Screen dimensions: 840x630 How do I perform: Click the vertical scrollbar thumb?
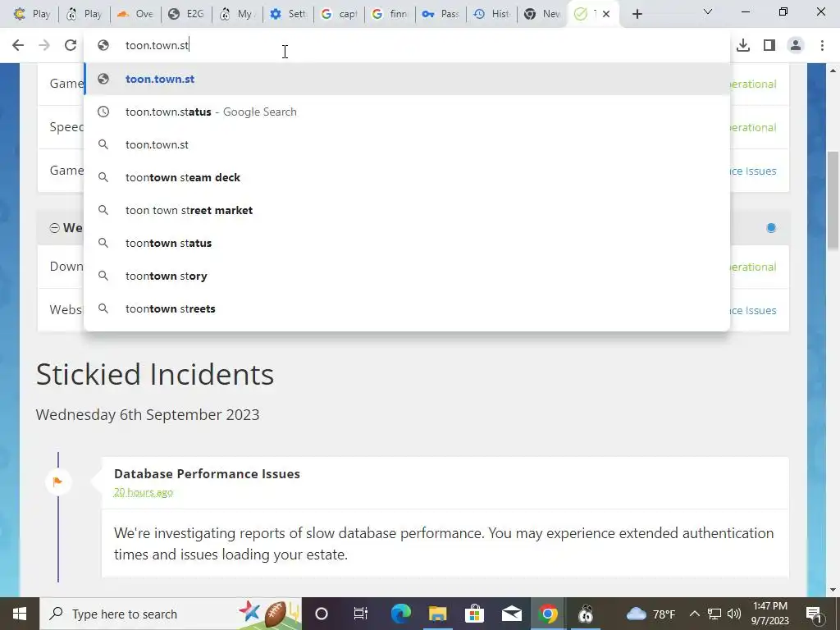coord(833,199)
